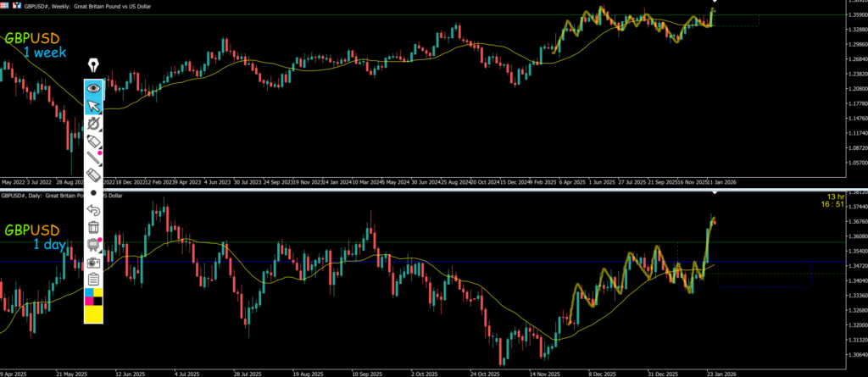Open the clipboard notes icon

(93, 279)
